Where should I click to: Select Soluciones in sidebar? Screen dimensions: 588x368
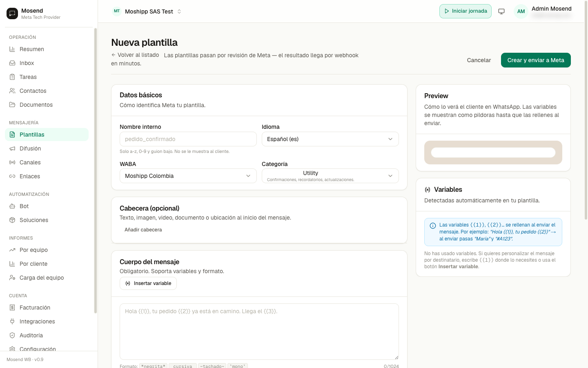(x=47, y=220)
